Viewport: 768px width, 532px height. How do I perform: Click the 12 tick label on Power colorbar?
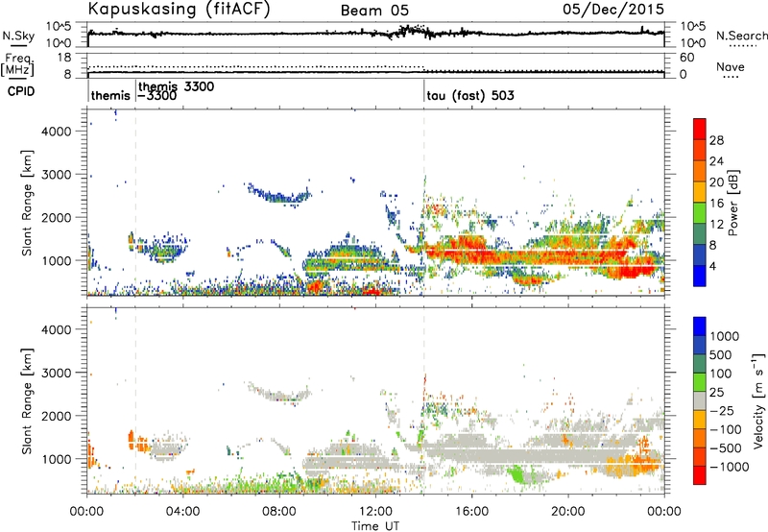tap(716, 225)
